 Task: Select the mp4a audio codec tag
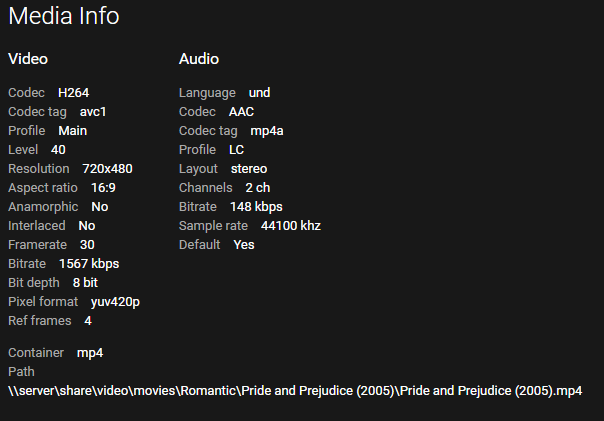pyautogui.click(x=267, y=131)
